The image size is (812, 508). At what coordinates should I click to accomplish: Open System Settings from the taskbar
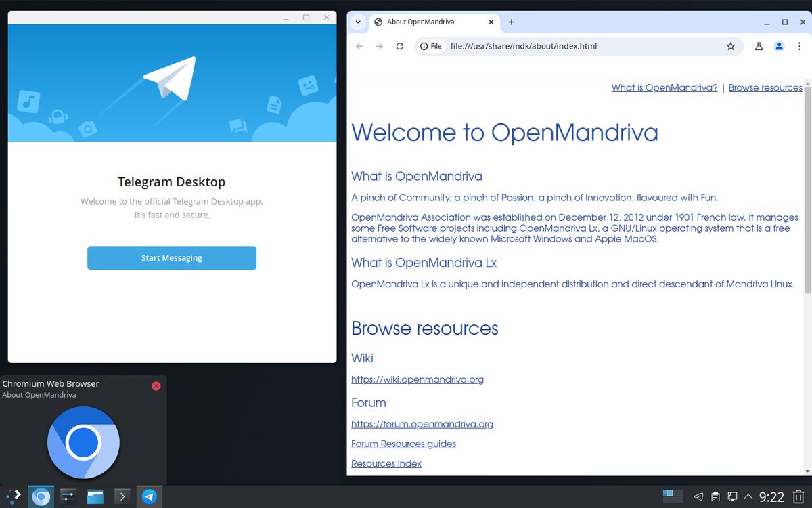tap(68, 497)
